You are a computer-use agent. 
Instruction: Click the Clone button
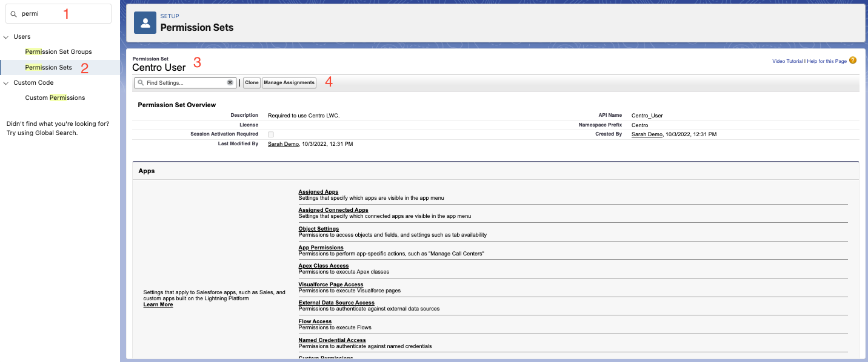[252, 83]
